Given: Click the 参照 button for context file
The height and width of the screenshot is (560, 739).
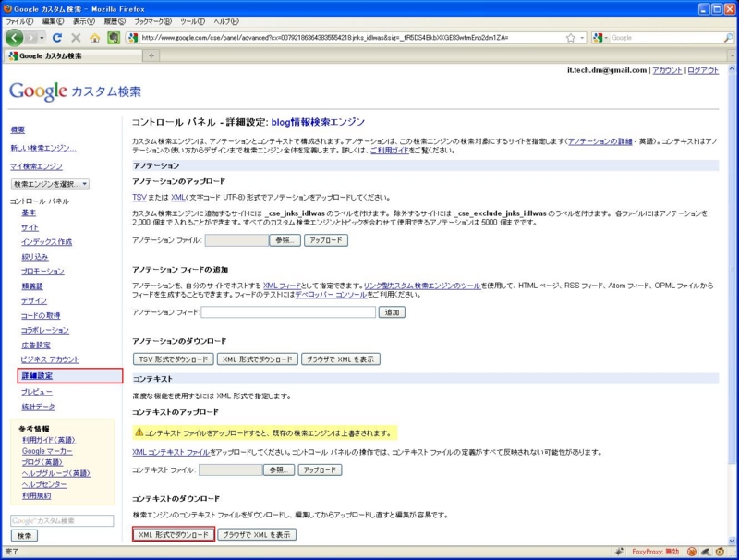Looking at the screenshot, I should click(x=279, y=470).
